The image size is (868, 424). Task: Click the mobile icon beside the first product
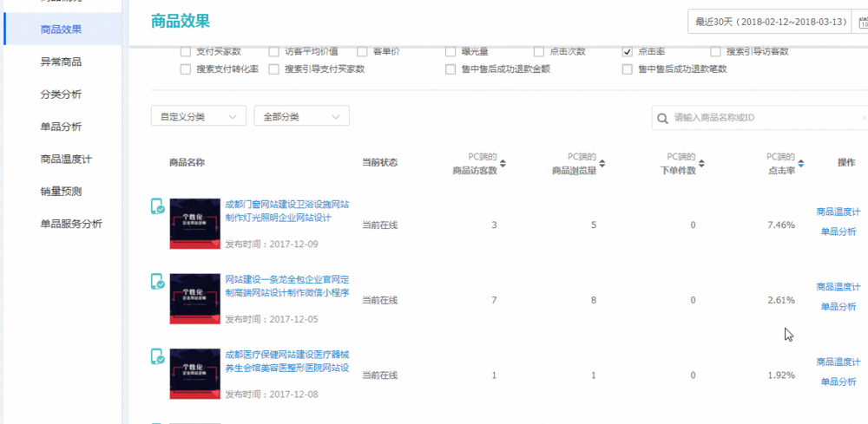157,206
